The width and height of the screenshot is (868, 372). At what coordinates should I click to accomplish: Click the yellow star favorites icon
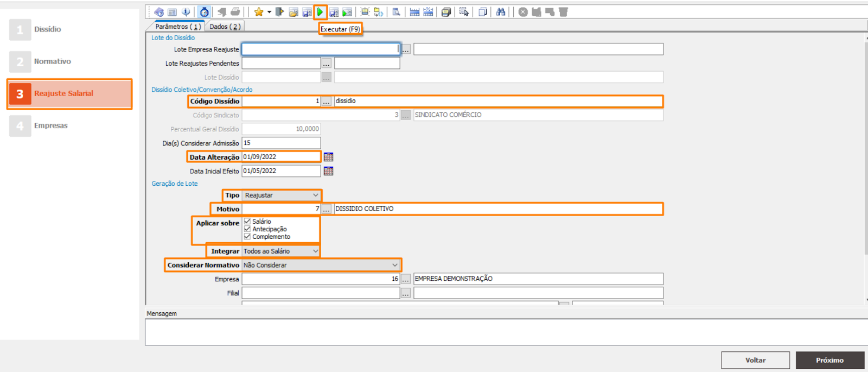tap(259, 12)
